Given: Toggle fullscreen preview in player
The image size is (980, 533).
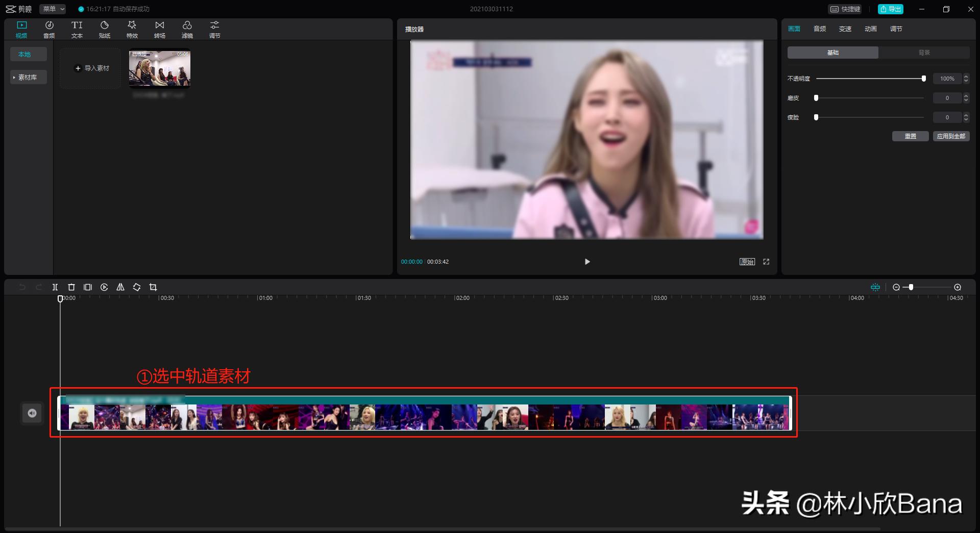Looking at the screenshot, I should [766, 262].
